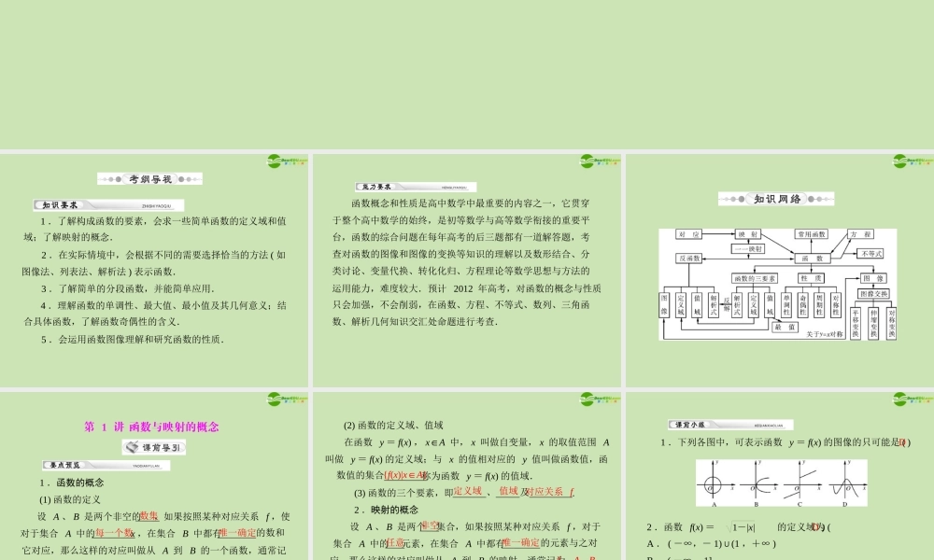The width and height of the screenshot is (934, 560).
Task: Click answer option A．(−∞,−1)∪(1,+∞)
Action: pos(711,543)
